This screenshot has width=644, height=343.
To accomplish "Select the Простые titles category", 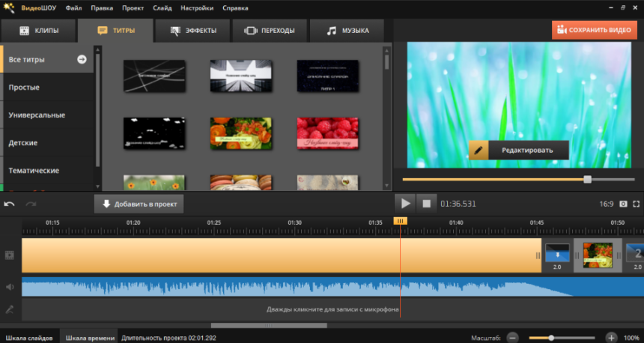I will [48, 87].
